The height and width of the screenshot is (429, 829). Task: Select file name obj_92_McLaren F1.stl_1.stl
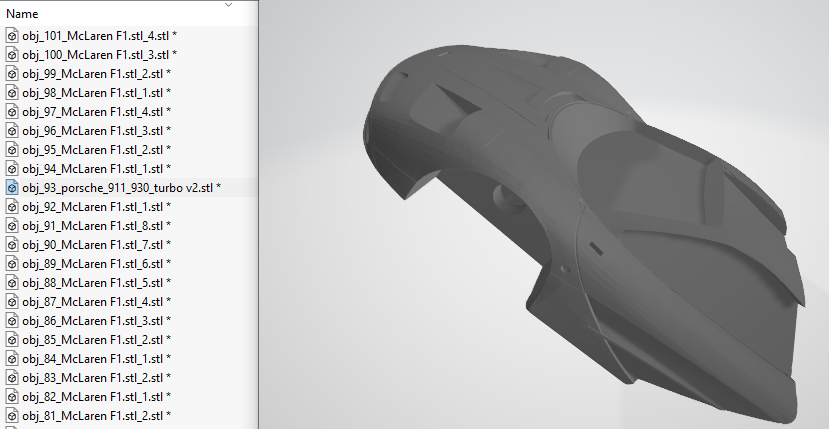pyautogui.click(x=97, y=207)
